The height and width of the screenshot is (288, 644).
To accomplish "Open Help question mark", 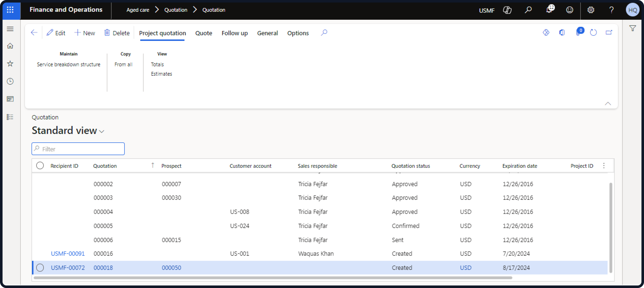I will [611, 10].
